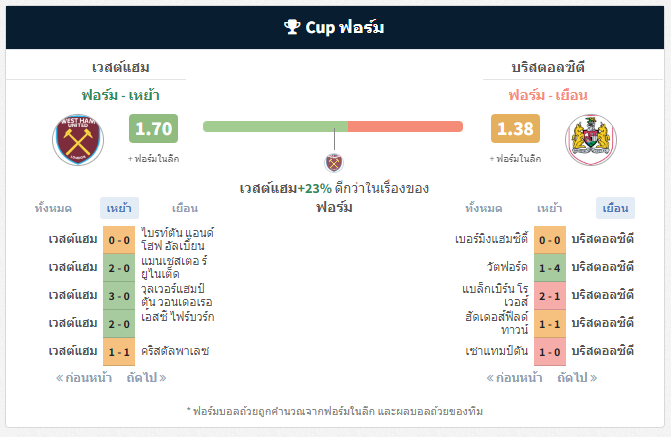671x437 pixels.
Task: Click the Bristol City crest logo
Action: click(591, 140)
